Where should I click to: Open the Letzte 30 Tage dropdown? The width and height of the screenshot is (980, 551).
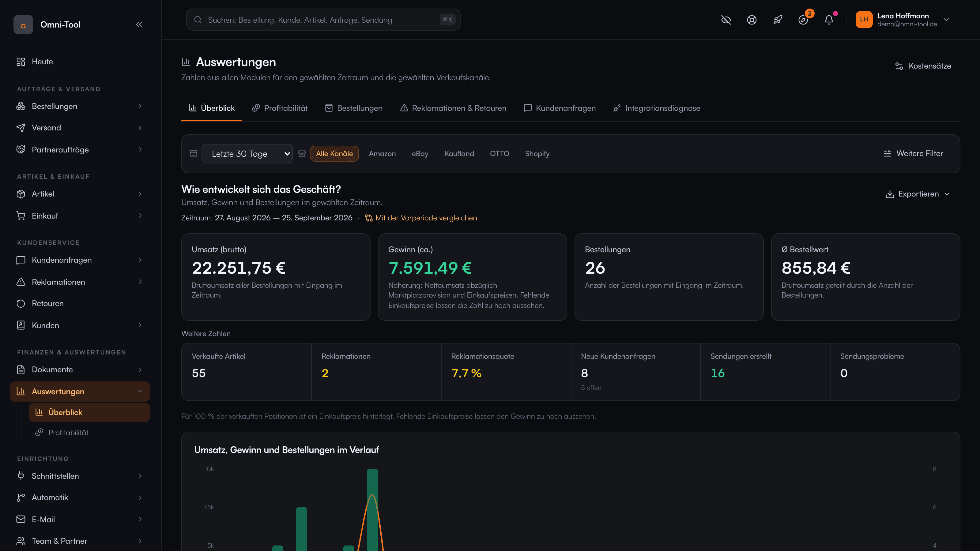coord(247,154)
